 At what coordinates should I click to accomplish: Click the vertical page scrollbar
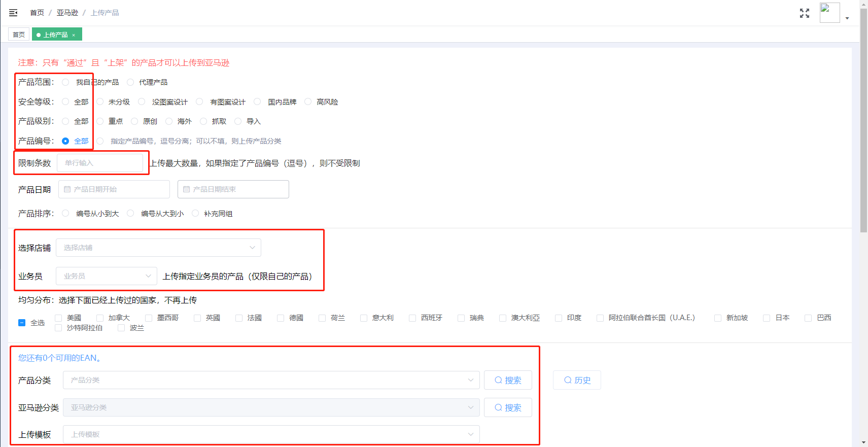[x=863, y=127]
